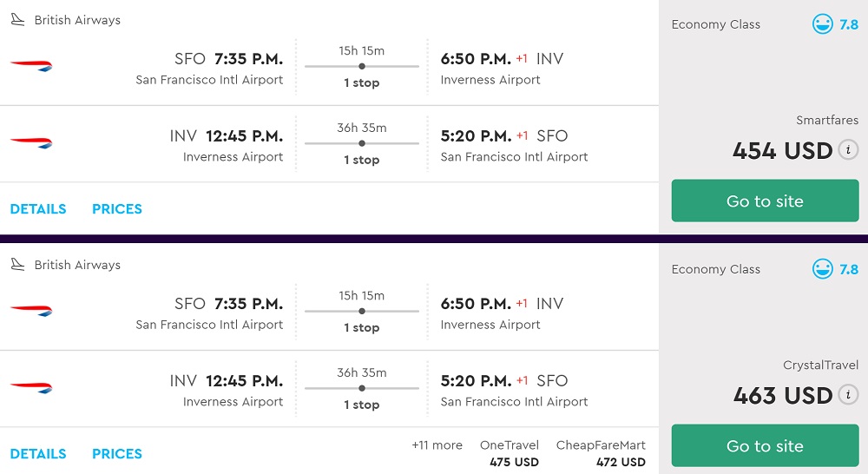
Task: Open PRICES tab for the second result
Action: pos(117,454)
